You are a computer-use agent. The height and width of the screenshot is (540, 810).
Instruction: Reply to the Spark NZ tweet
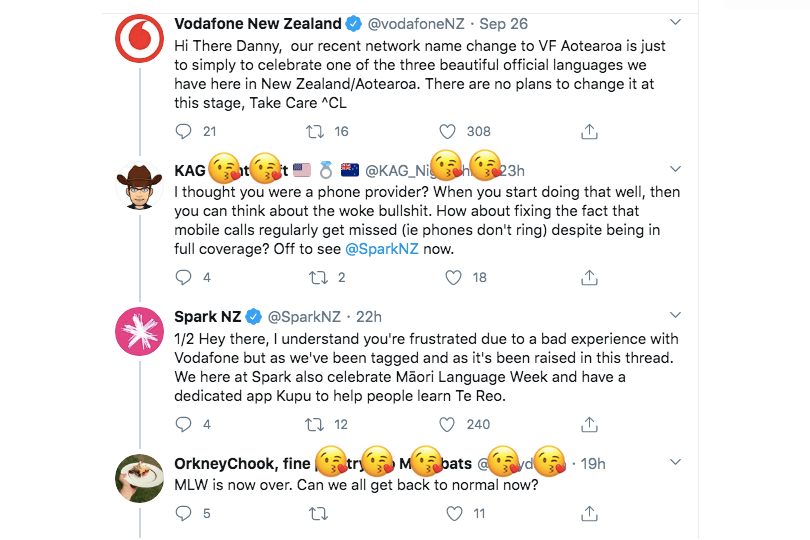[x=183, y=424]
